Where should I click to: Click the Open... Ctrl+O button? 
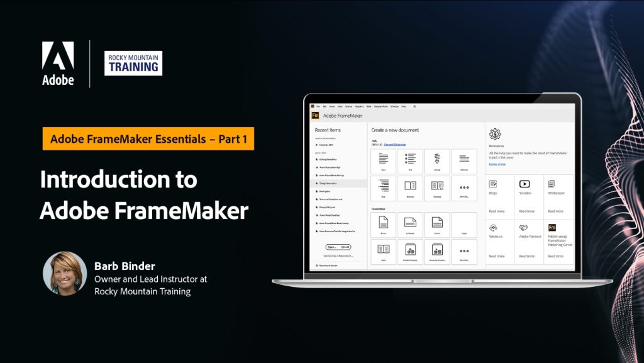coord(338,247)
